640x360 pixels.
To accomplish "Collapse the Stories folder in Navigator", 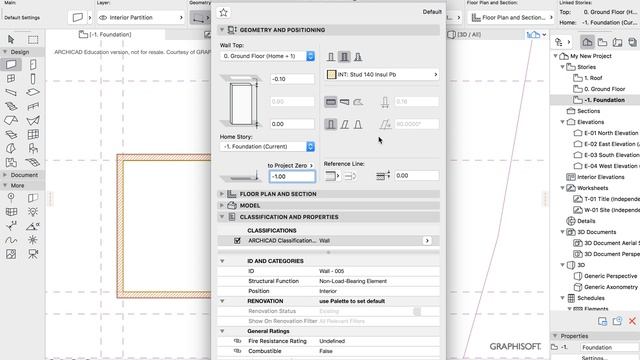I will tap(563, 67).
